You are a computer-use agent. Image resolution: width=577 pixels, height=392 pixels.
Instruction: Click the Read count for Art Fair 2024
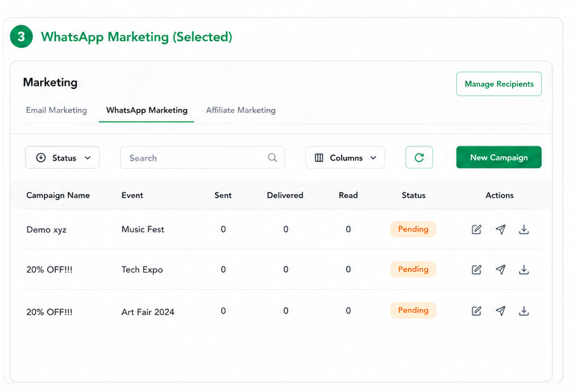348,311
